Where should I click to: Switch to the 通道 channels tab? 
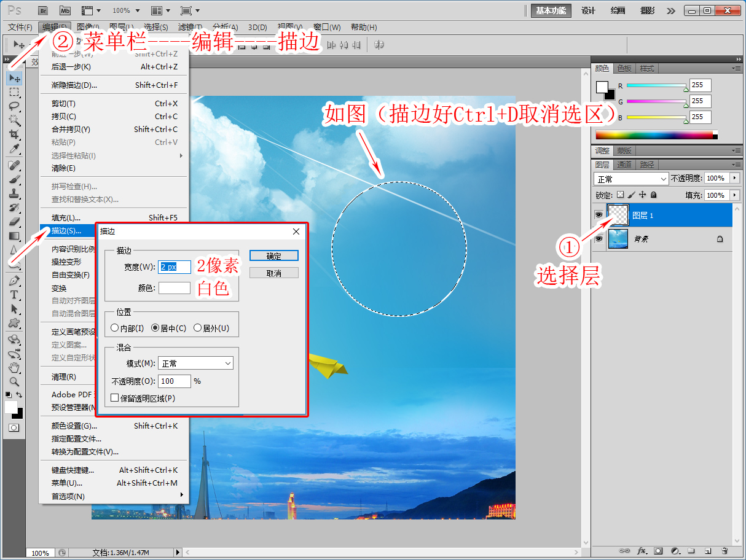pos(624,165)
